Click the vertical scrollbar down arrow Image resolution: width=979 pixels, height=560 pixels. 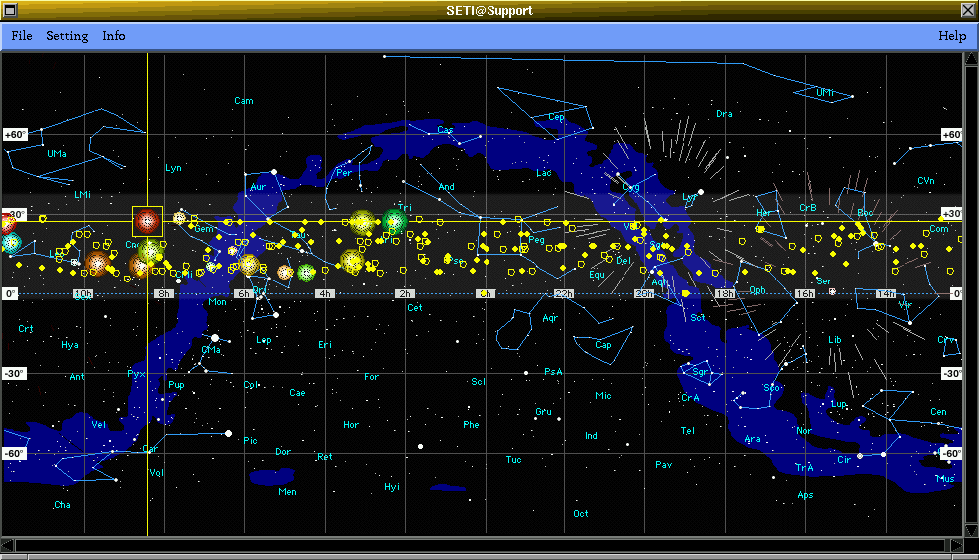click(971, 531)
